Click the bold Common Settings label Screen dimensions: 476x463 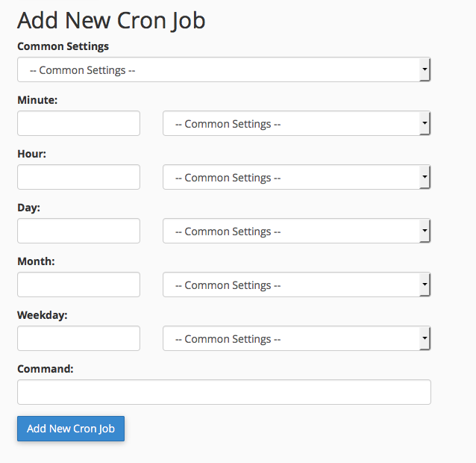pos(63,46)
